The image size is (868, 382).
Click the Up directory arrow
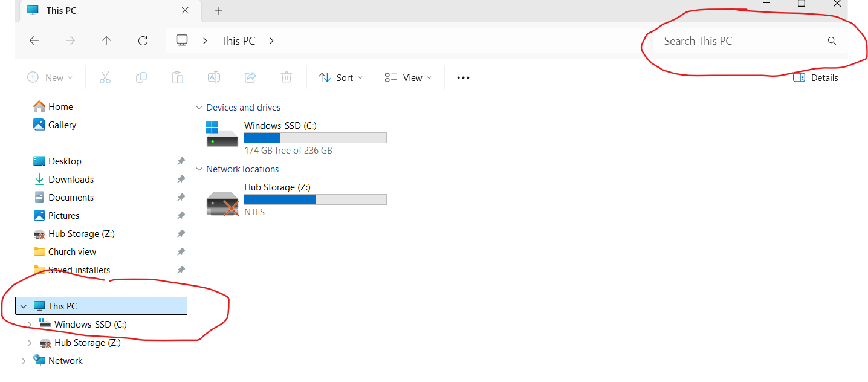click(x=106, y=41)
